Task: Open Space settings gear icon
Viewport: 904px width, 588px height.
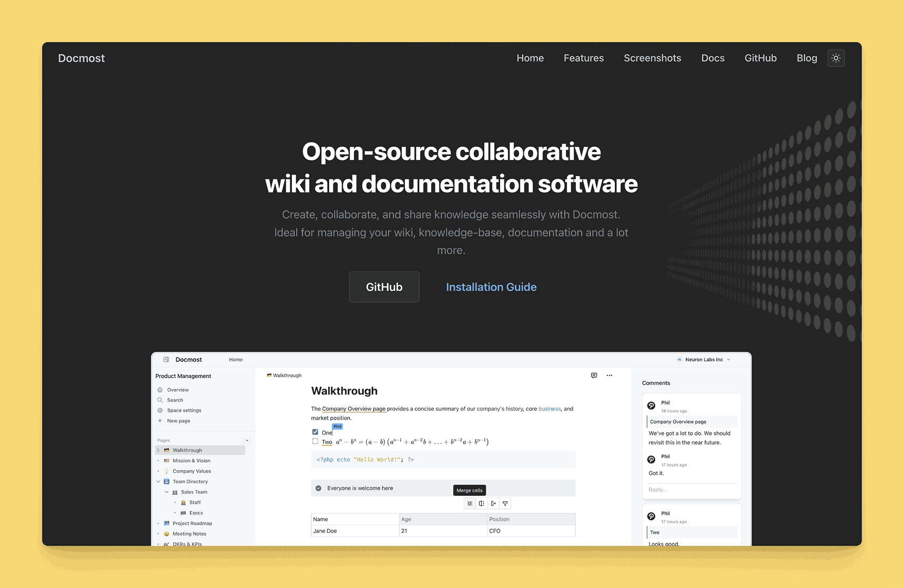Action: pos(160,410)
